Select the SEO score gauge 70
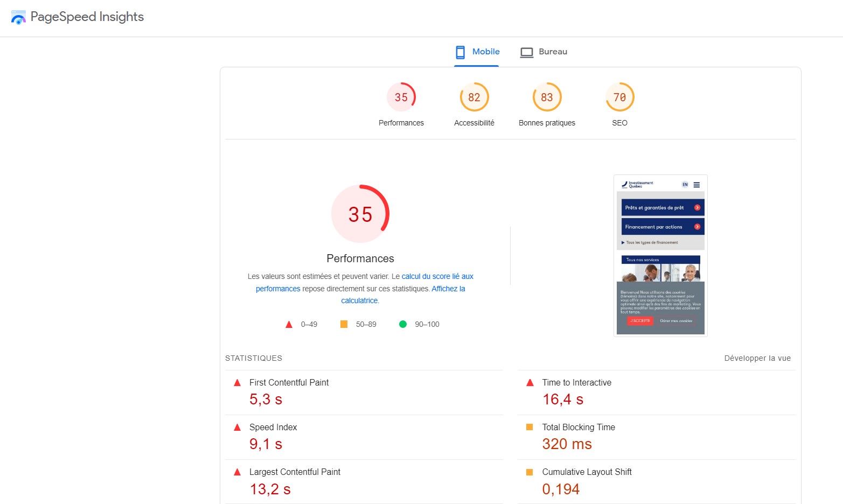The image size is (843, 504). [619, 97]
